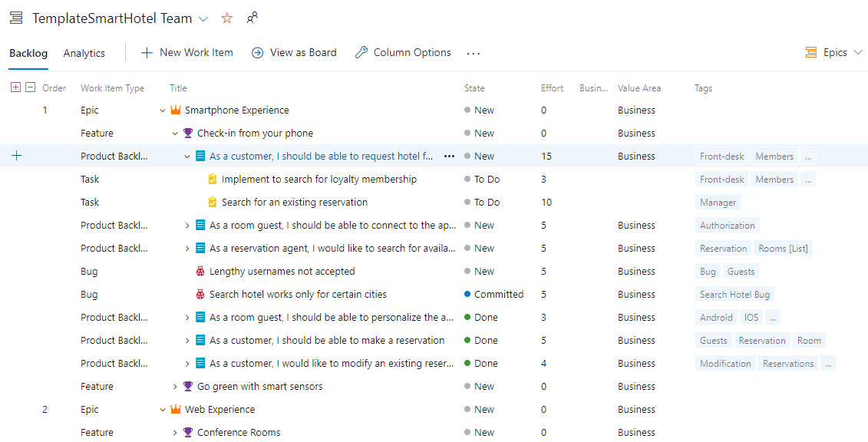Viewport: 868px width, 442px height.
Task: Switch to the Analytics tab
Action: (x=84, y=53)
